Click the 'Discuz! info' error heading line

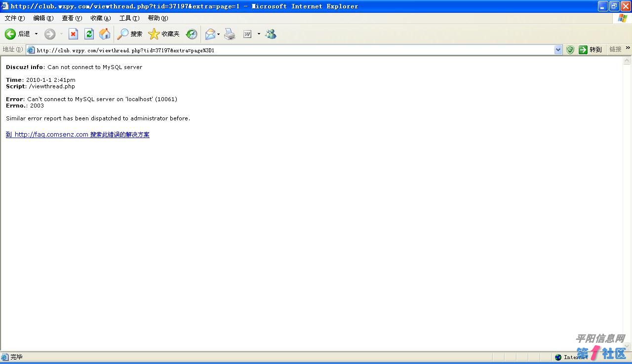coord(74,67)
